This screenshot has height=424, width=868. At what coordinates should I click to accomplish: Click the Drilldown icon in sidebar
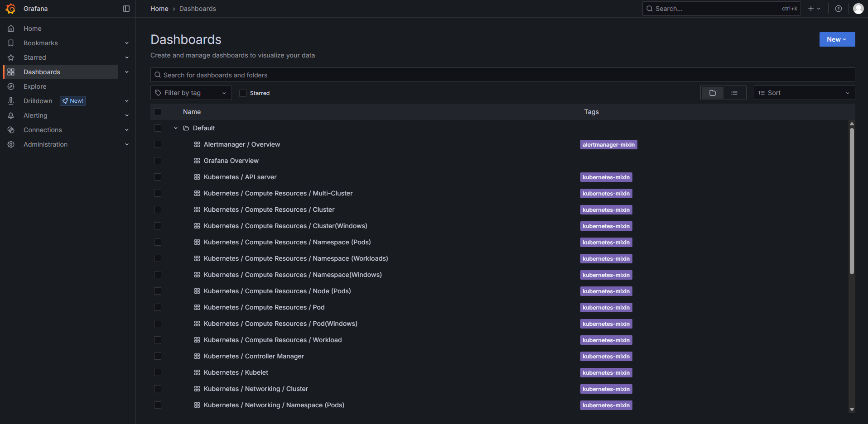point(11,101)
